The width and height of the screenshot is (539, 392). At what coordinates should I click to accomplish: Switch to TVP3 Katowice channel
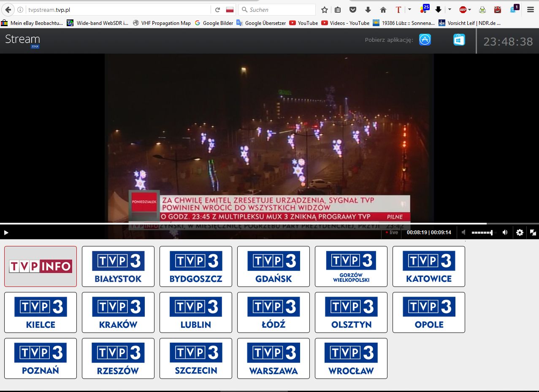[x=429, y=266]
